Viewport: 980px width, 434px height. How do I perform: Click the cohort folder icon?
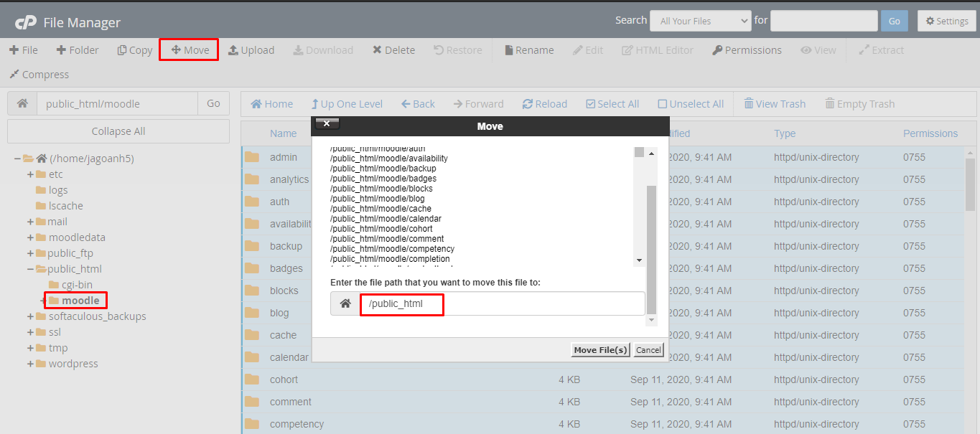[252, 379]
